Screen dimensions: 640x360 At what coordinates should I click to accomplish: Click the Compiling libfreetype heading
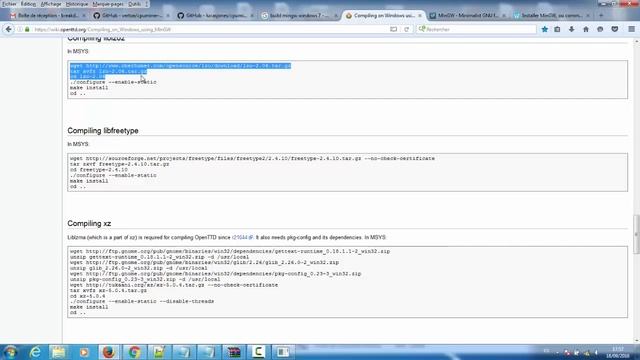pyautogui.click(x=103, y=131)
